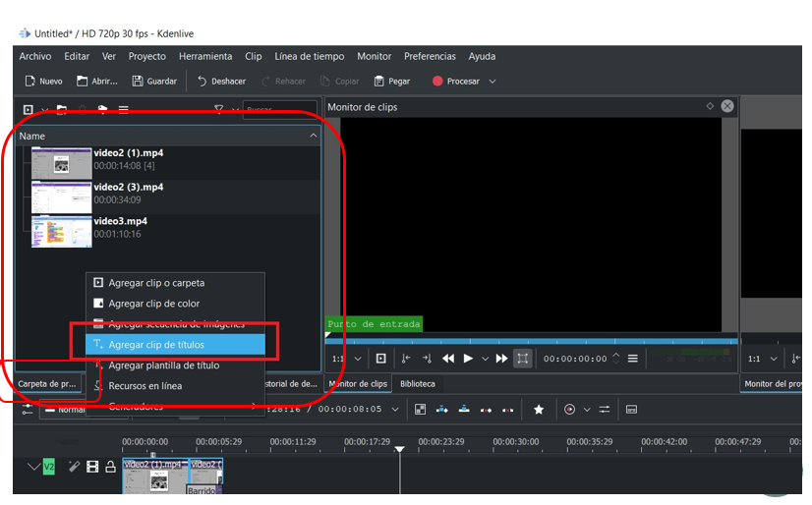Click the create folder icon in bin toolbar
This screenshot has width=812, height=505.
pos(62,110)
